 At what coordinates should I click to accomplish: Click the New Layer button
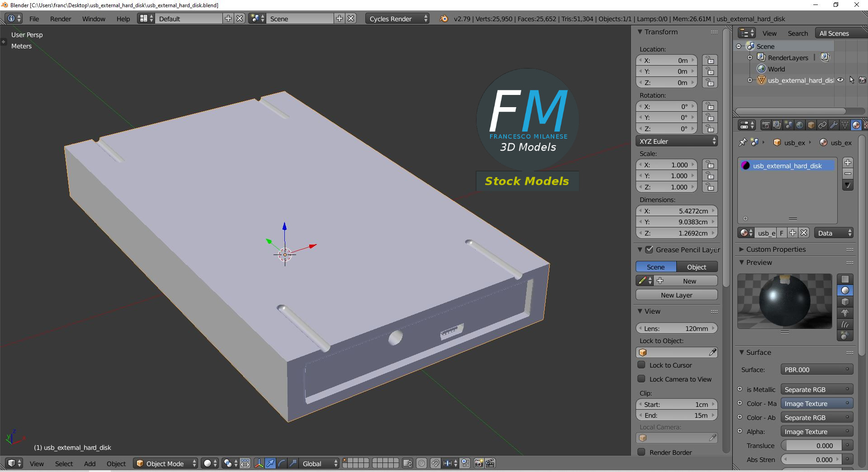(x=677, y=295)
